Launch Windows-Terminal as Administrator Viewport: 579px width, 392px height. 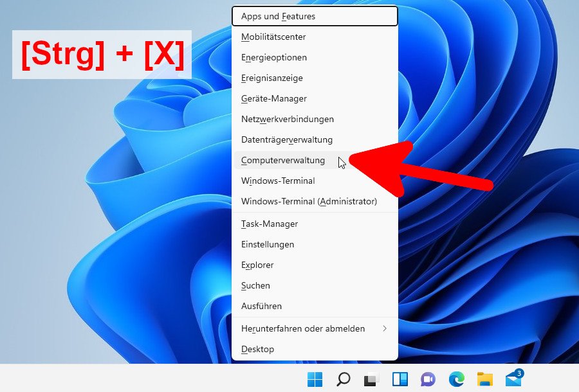coord(309,201)
